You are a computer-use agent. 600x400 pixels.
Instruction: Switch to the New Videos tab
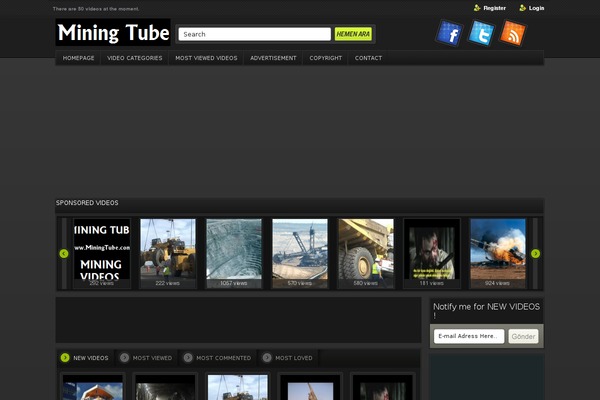[x=91, y=358]
